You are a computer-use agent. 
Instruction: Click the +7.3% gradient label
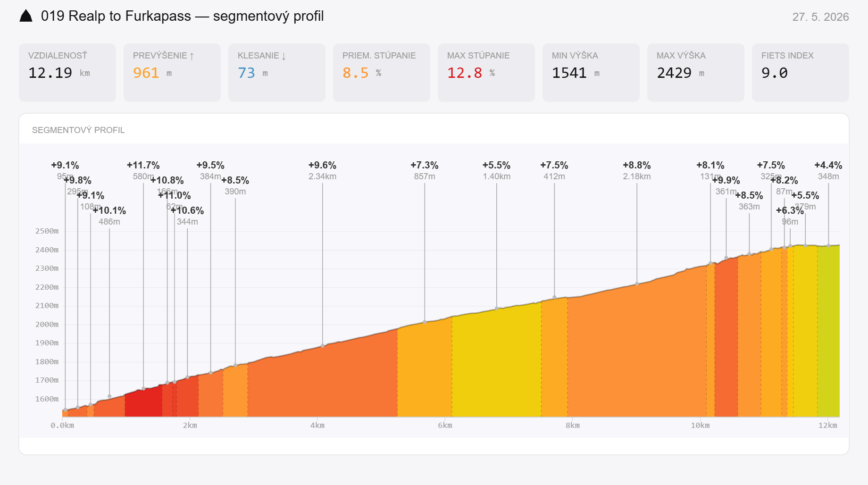click(x=425, y=165)
